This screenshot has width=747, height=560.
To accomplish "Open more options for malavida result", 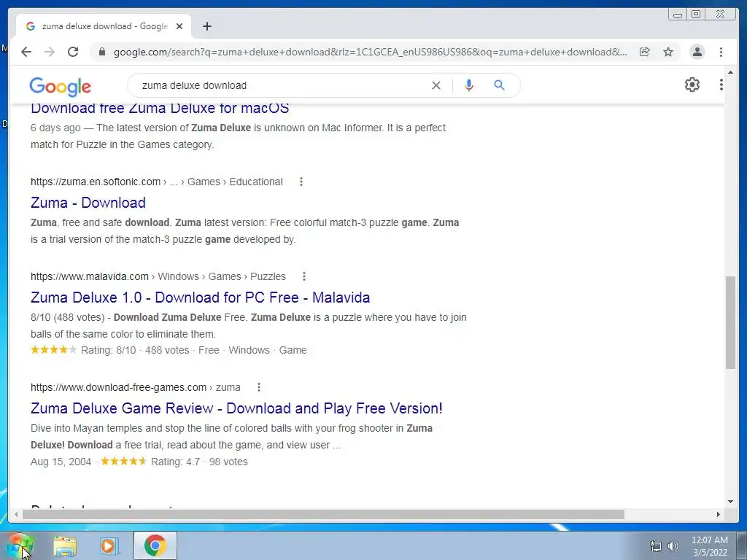I will click(x=304, y=276).
